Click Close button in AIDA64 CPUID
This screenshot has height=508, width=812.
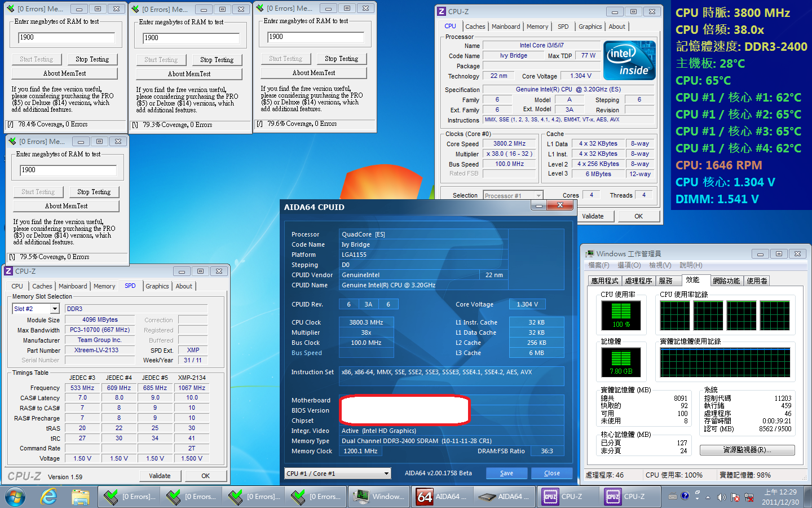pos(551,473)
